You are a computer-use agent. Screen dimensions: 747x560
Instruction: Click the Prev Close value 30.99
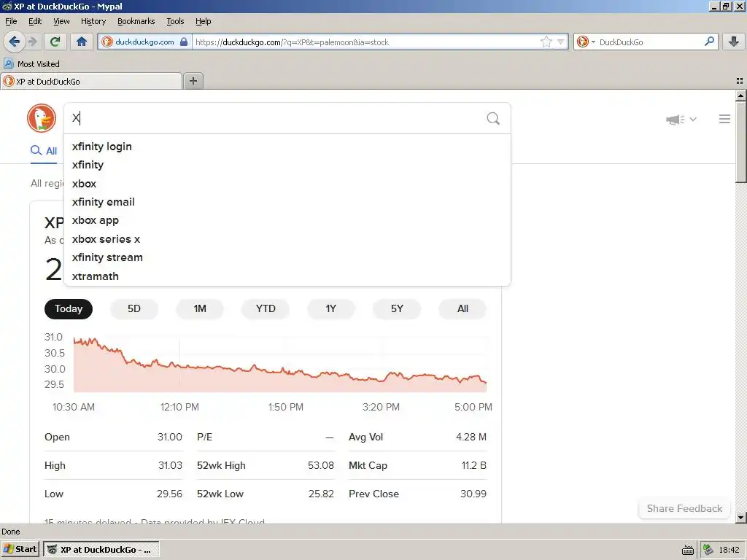pos(473,494)
